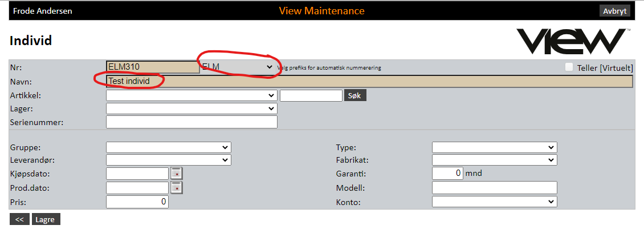Click the Søk button

coord(354,95)
